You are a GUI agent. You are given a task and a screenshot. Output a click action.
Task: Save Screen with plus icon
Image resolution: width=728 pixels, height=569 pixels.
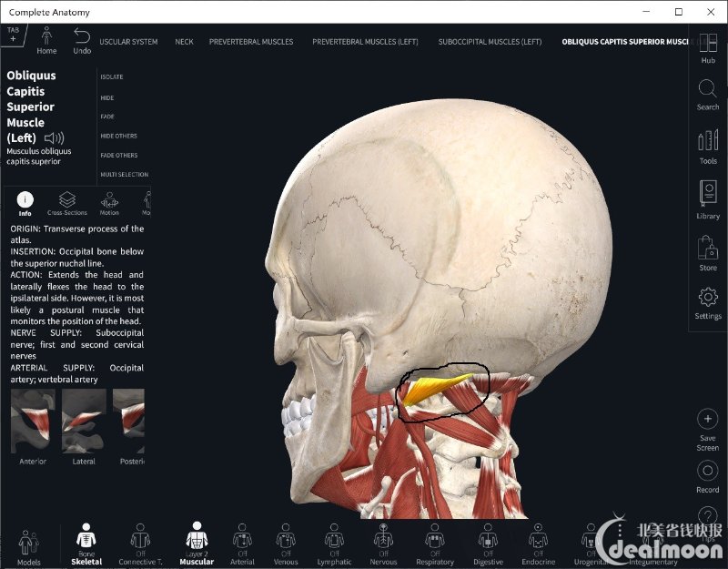[708, 430]
